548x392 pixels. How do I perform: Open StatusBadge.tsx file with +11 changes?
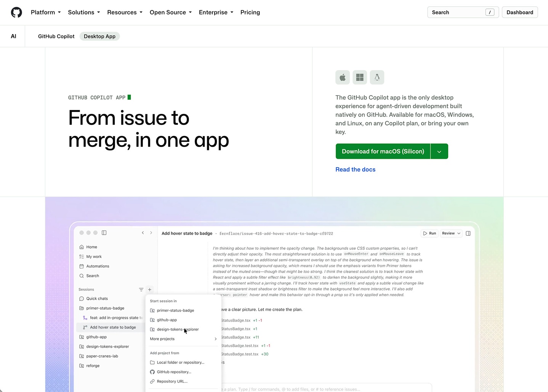(240, 337)
